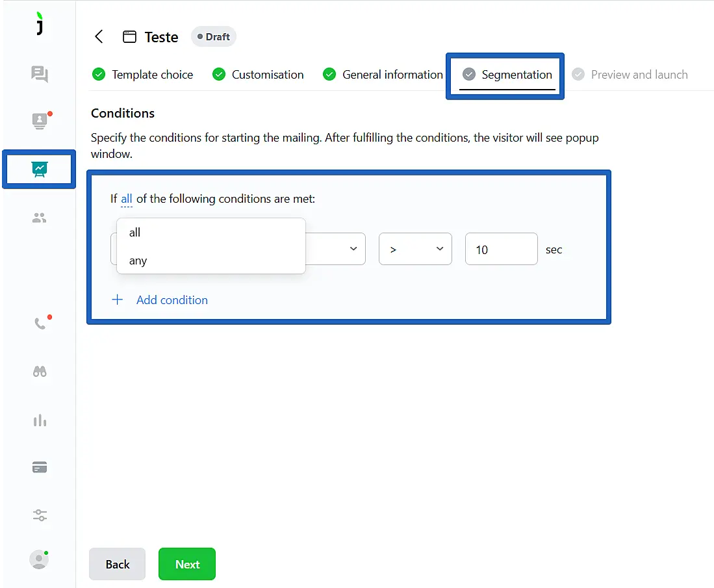This screenshot has width=714, height=588.
Task: Open the team members sidebar icon
Action: 40,218
